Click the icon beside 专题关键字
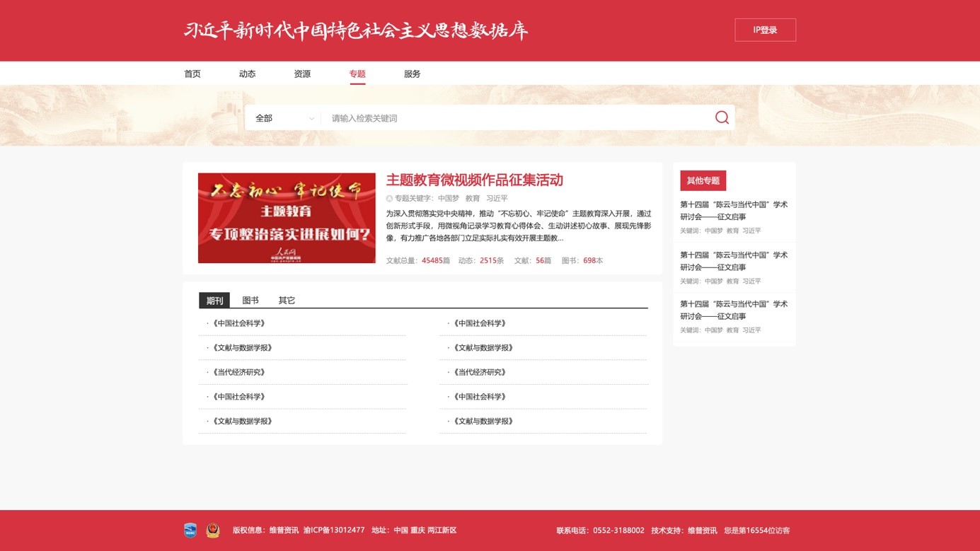The image size is (980, 551). pyautogui.click(x=389, y=199)
